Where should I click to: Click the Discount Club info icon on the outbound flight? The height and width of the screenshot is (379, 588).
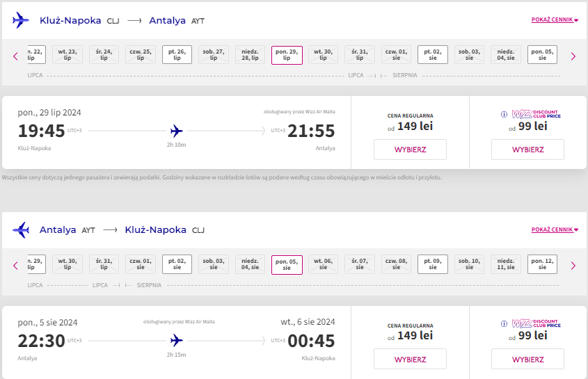pyautogui.click(x=504, y=114)
